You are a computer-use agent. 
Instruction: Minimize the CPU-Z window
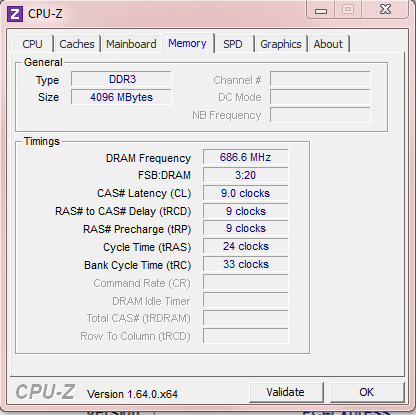point(321,10)
